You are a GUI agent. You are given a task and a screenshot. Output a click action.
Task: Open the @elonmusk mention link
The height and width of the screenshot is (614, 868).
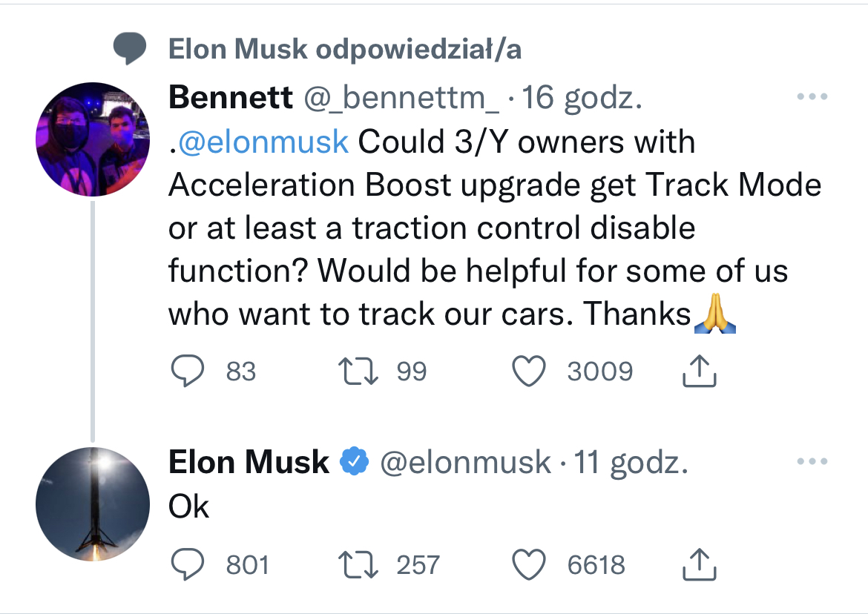[263, 142]
